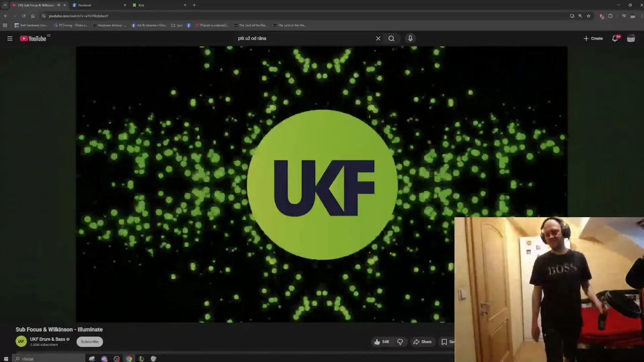Close the Facebook tab
Viewport: 644px width, 362px height.
click(125, 5)
